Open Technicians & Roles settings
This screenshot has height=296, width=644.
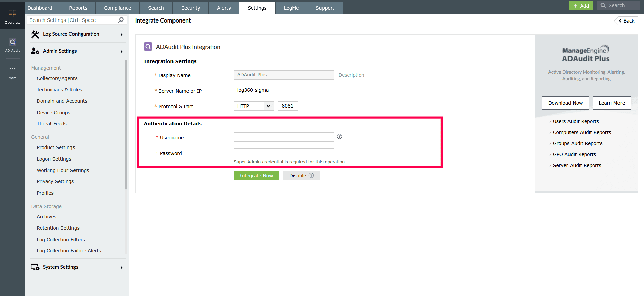[x=59, y=90]
